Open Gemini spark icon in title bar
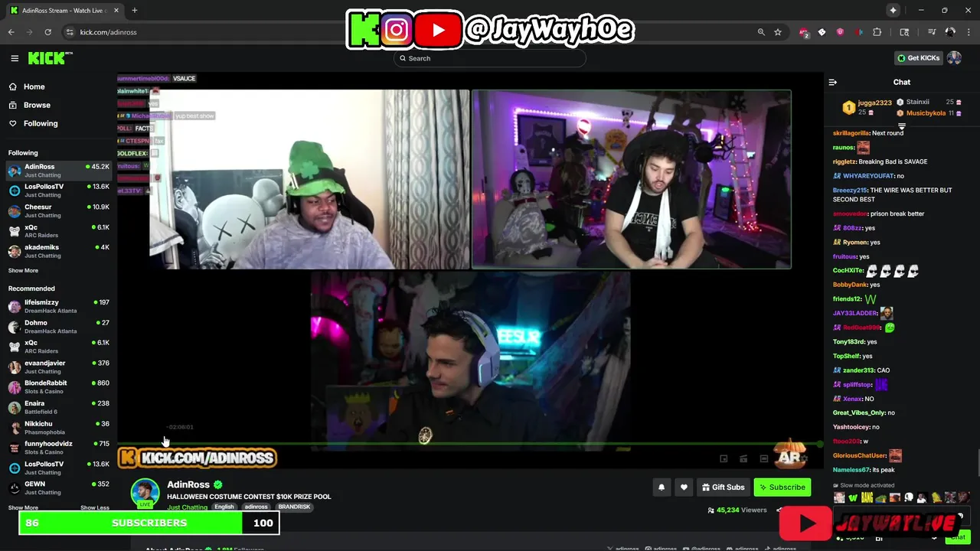 coord(893,10)
